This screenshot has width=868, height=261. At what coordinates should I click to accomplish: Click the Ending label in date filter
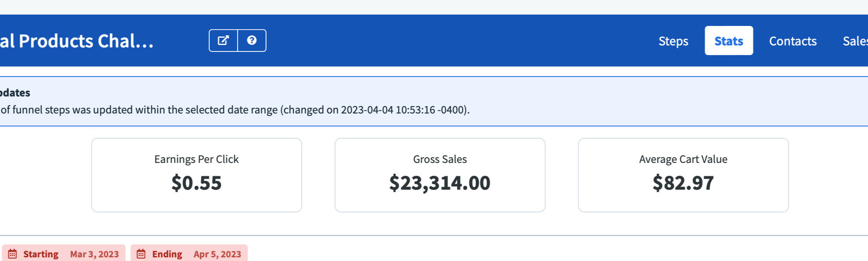click(x=167, y=254)
